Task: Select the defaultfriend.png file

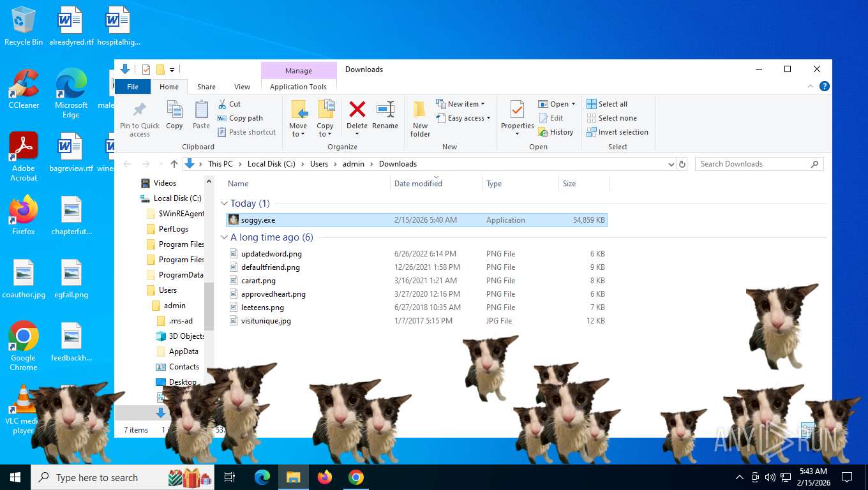Action: [417, 267]
